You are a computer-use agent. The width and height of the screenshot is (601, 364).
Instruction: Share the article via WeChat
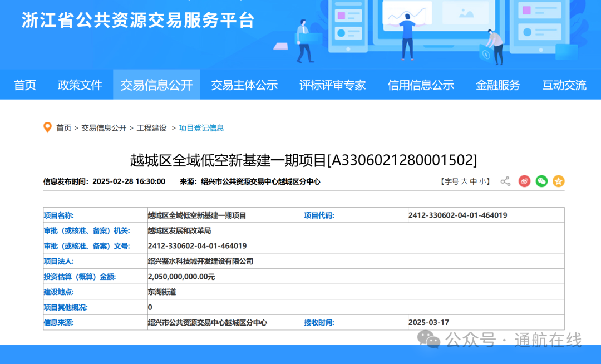(541, 181)
